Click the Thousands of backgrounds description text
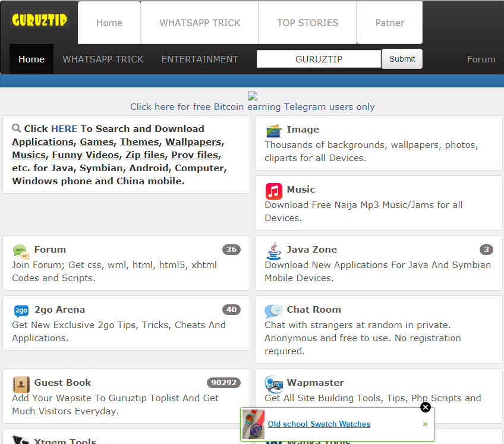This screenshot has width=504, height=444. 371,151
